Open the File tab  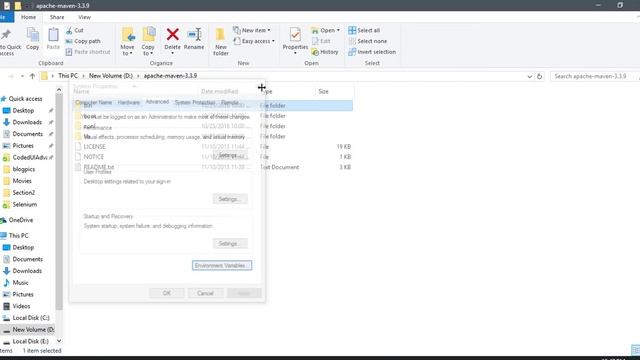click(x=6, y=17)
